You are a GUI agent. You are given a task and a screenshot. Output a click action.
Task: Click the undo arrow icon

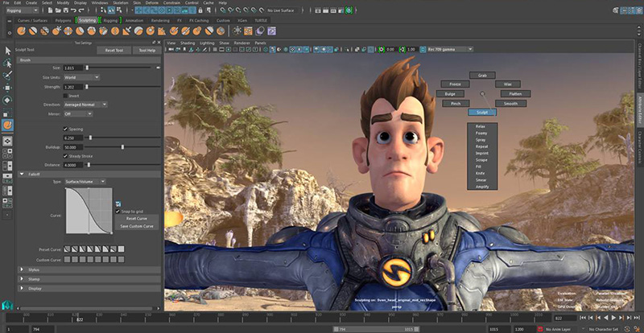pyautogui.click(x=72, y=10)
